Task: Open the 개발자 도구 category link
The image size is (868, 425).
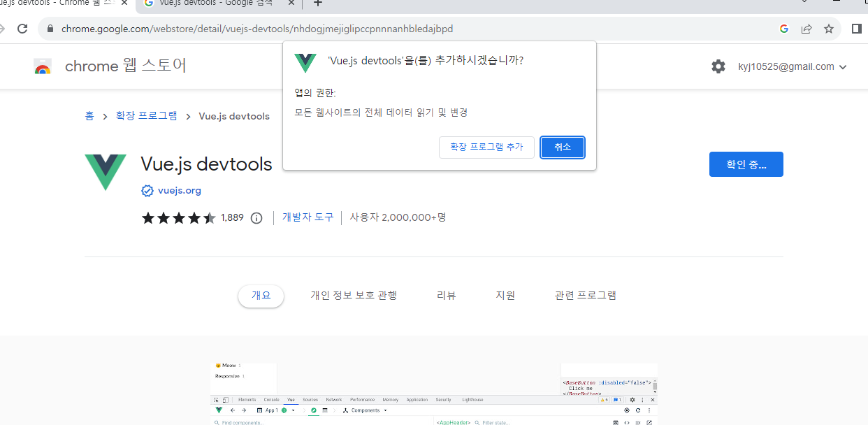Action: (x=308, y=217)
